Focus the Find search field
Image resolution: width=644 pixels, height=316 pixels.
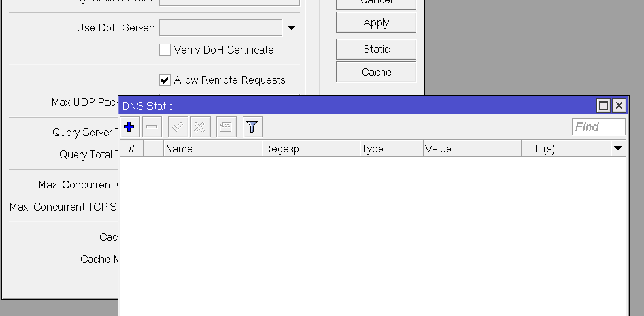point(598,127)
